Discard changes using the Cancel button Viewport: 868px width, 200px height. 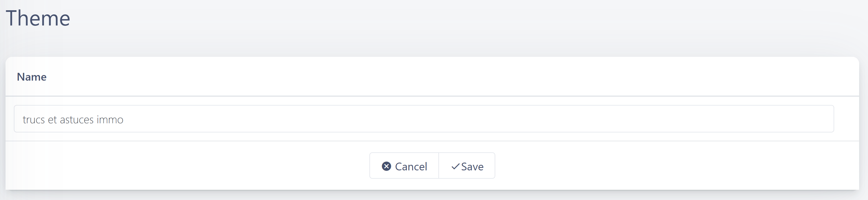tap(404, 166)
